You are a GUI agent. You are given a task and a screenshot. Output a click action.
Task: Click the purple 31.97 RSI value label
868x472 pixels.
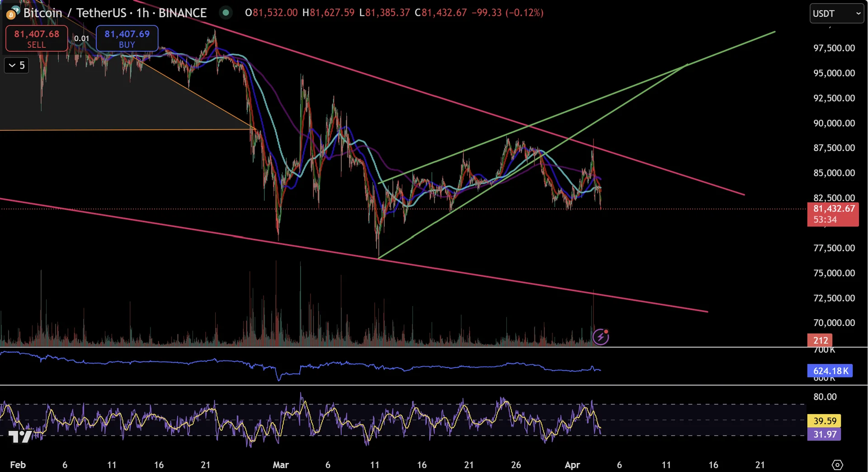click(825, 434)
